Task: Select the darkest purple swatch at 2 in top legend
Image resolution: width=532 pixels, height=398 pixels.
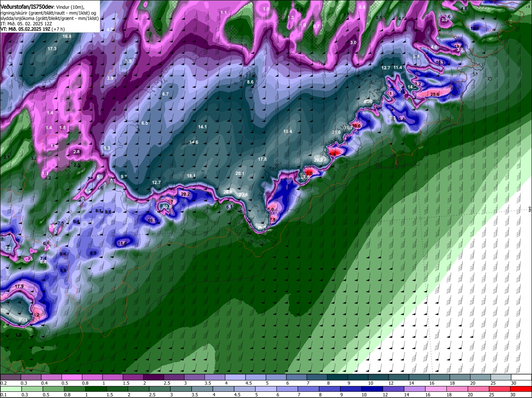Action: [x=153, y=377]
